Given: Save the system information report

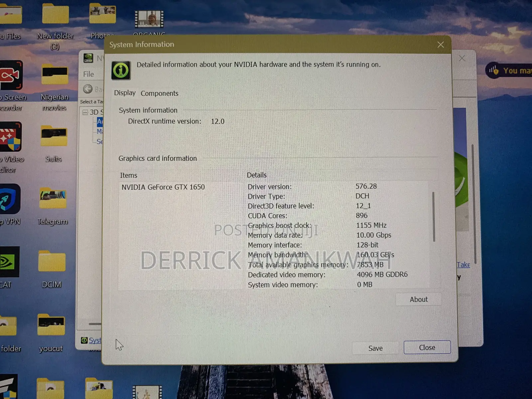Looking at the screenshot, I should tap(375, 348).
